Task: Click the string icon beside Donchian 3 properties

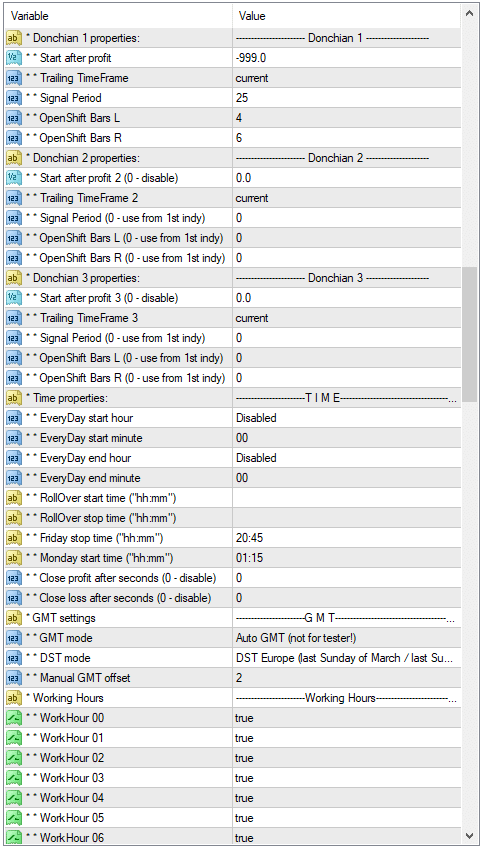Action: [x=14, y=278]
